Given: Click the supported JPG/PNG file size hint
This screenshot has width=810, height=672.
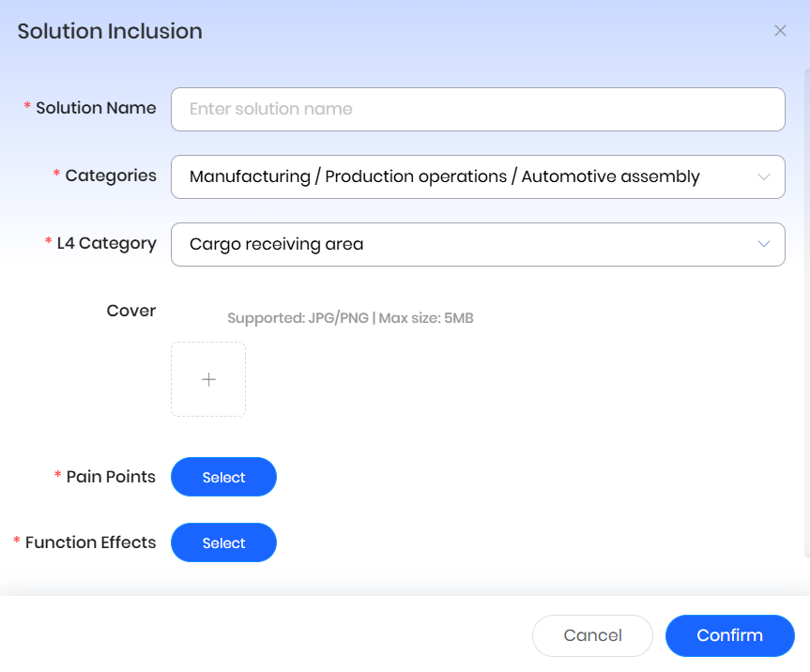Looking at the screenshot, I should [350, 318].
